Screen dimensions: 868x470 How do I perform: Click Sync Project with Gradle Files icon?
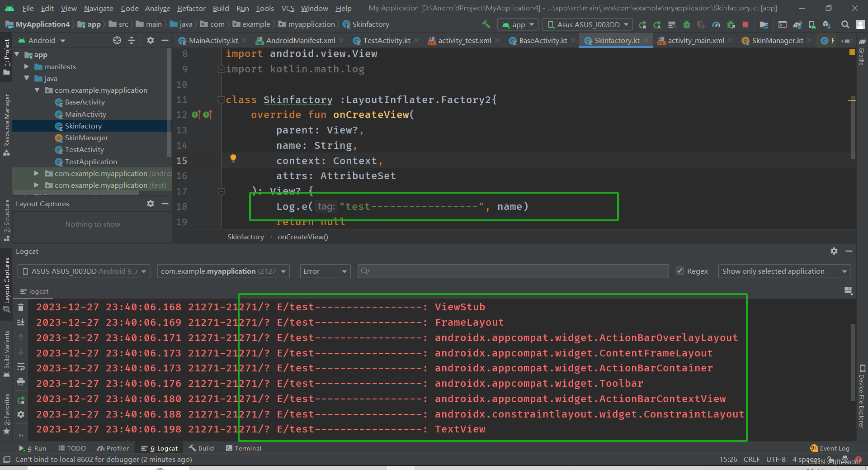click(797, 24)
